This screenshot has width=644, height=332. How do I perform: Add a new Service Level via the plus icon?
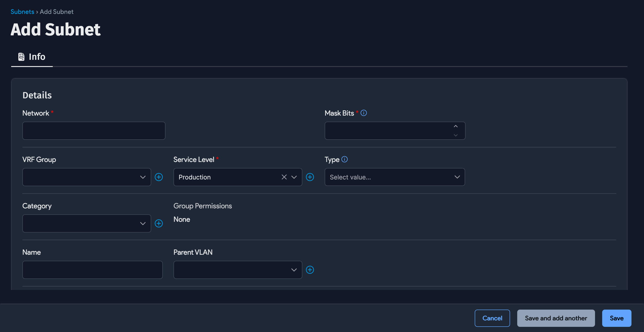coord(310,177)
